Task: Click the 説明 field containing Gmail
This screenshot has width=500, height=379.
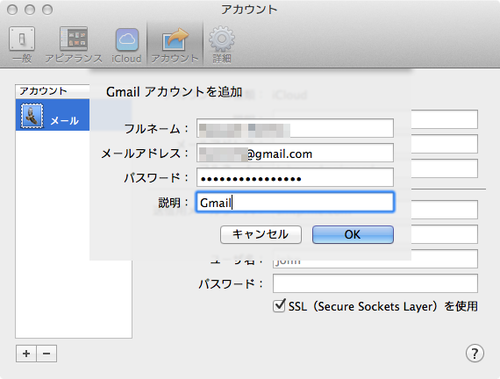Action: coord(295,202)
